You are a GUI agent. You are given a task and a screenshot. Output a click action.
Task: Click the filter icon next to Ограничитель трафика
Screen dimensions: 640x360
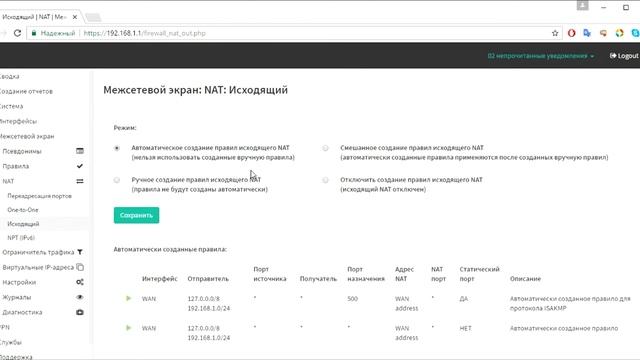pos(80,252)
